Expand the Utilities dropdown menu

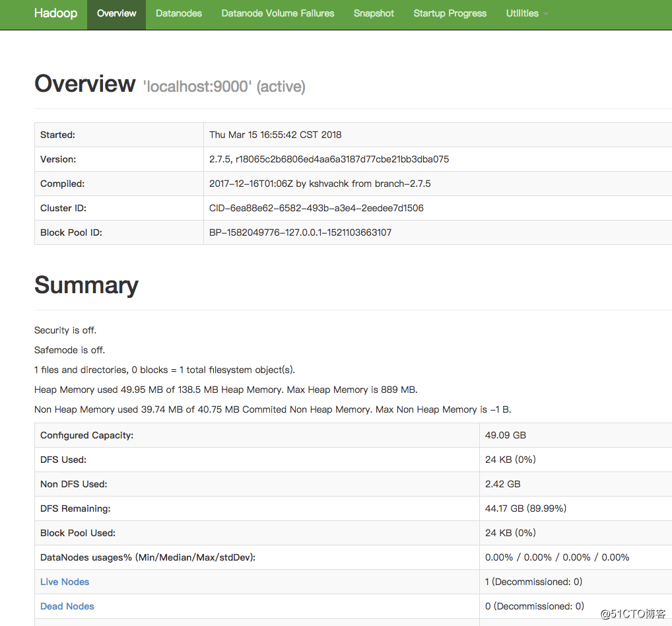click(527, 14)
